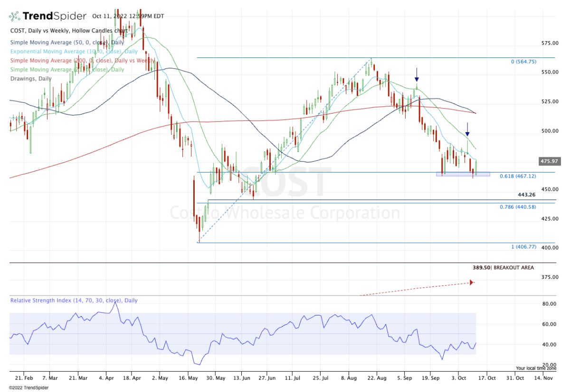Click the '2. May' date axis label
The height and width of the screenshot is (392, 570).
[x=160, y=378]
